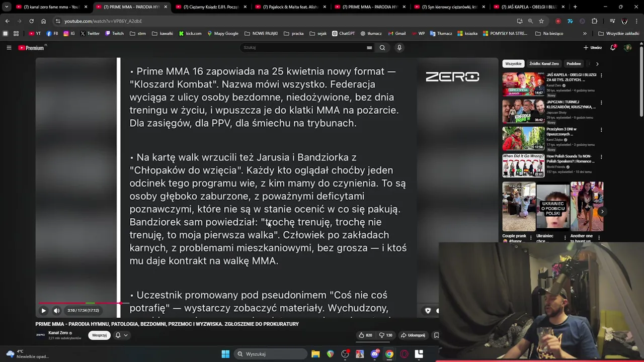Viewport: 644px width, 362px height.
Task: Like the video (820 likes)
Action: coord(365,335)
